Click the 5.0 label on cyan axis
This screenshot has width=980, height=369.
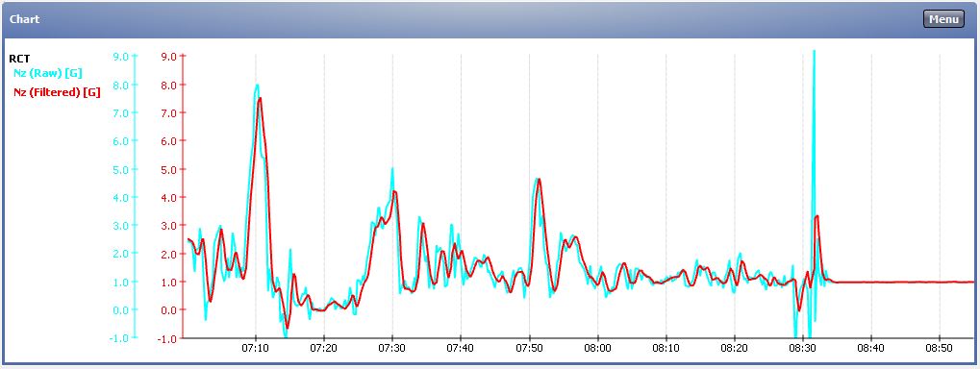pos(120,168)
